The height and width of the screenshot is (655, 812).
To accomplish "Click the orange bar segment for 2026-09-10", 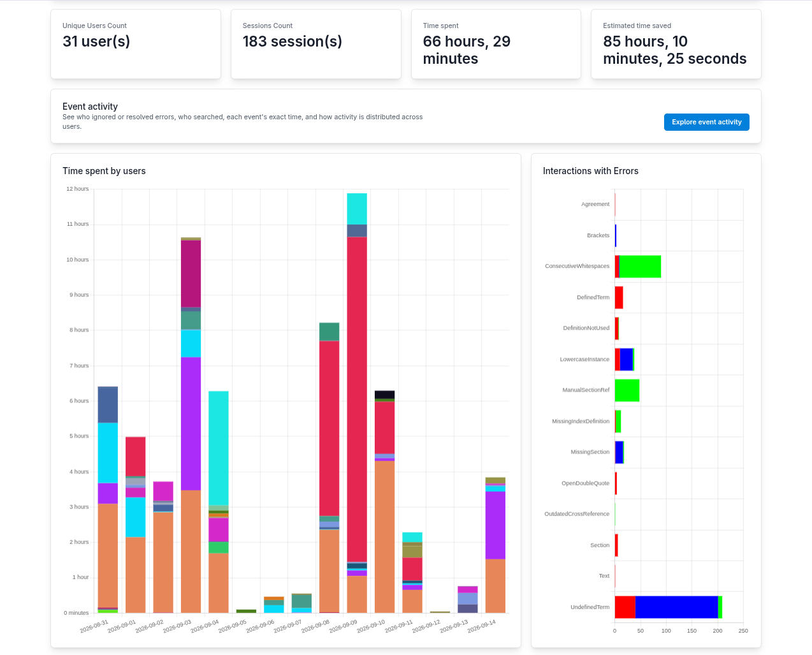I will coord(384,537).
